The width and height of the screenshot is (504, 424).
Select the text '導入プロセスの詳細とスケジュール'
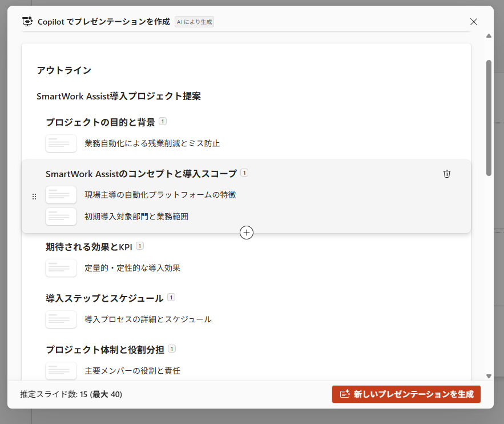148,319
